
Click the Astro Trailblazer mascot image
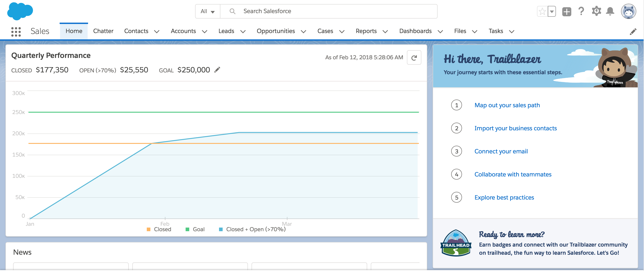tap(615, 68)
